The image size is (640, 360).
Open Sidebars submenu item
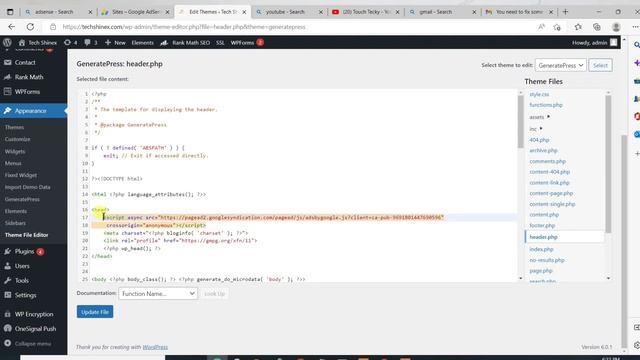pyautogui.click(x=16, y=223)
